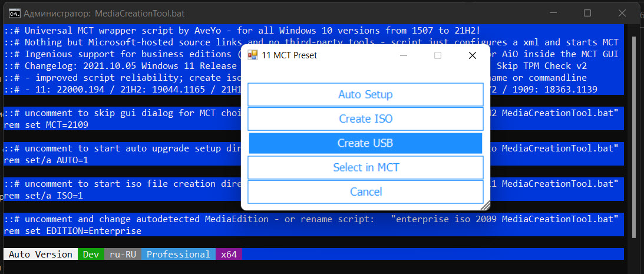644x274 pixels.
Task: Click the line "rem set/a AUTO=1"
Action: click(46, 160)
